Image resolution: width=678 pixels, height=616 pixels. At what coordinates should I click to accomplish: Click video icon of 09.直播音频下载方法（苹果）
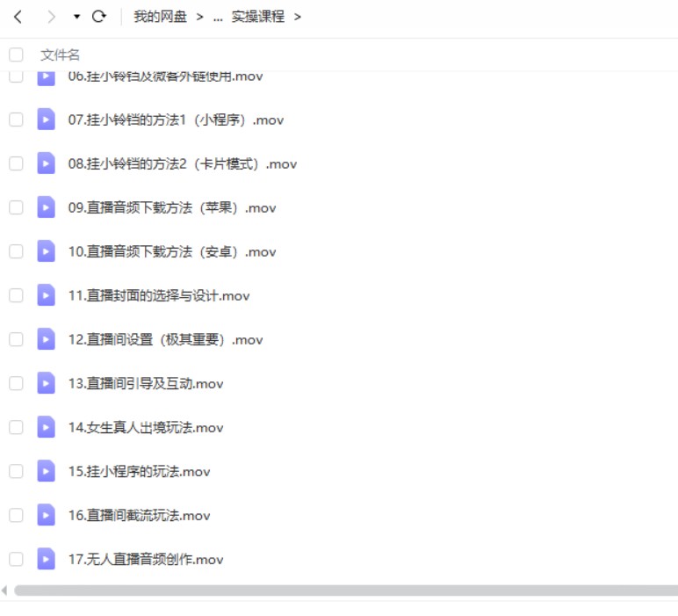pos(46,207)
